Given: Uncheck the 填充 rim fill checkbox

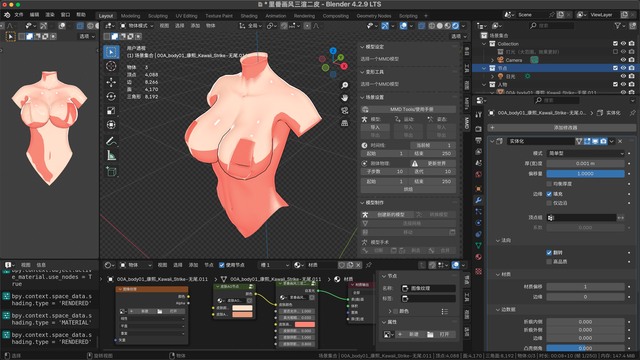Looking at the screenshot, I should pos(549,194).
